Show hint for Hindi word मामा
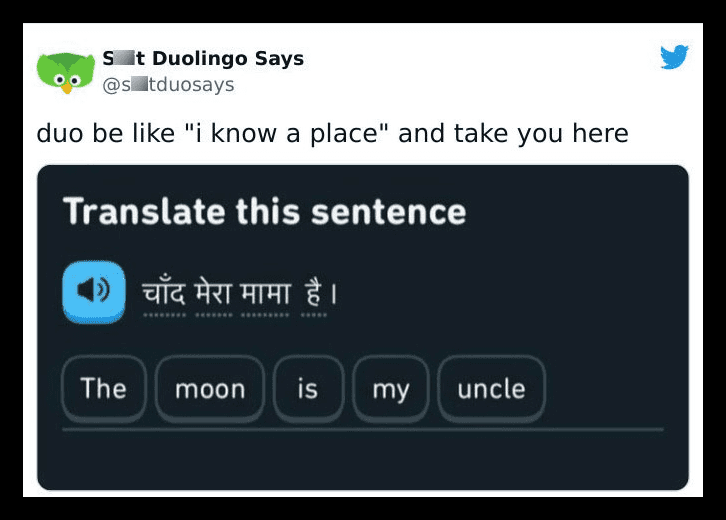The height and width of the screenshot is (520, 726). (265, 294)
